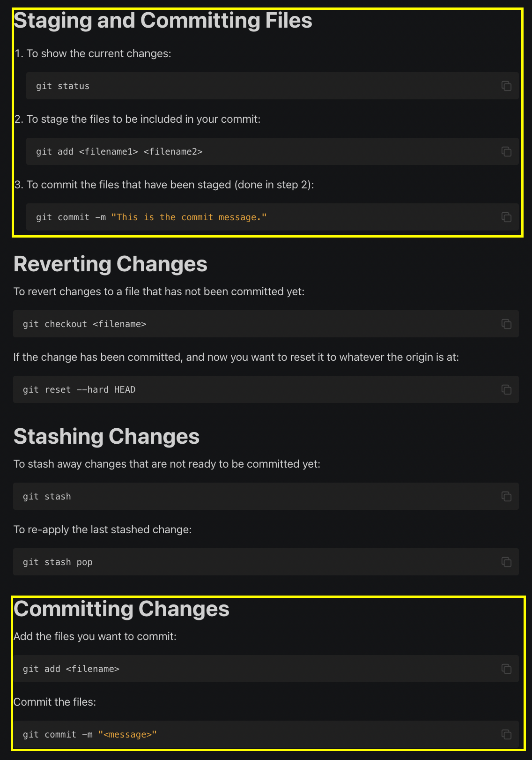
Task: Click the Staging and Committing Files heading
Action: [163, 21]
